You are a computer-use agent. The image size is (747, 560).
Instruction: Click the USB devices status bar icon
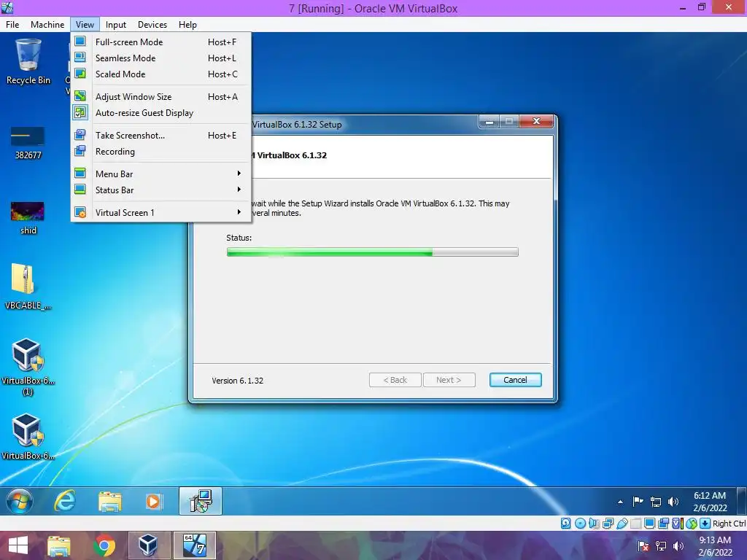(x=622, y=524)
